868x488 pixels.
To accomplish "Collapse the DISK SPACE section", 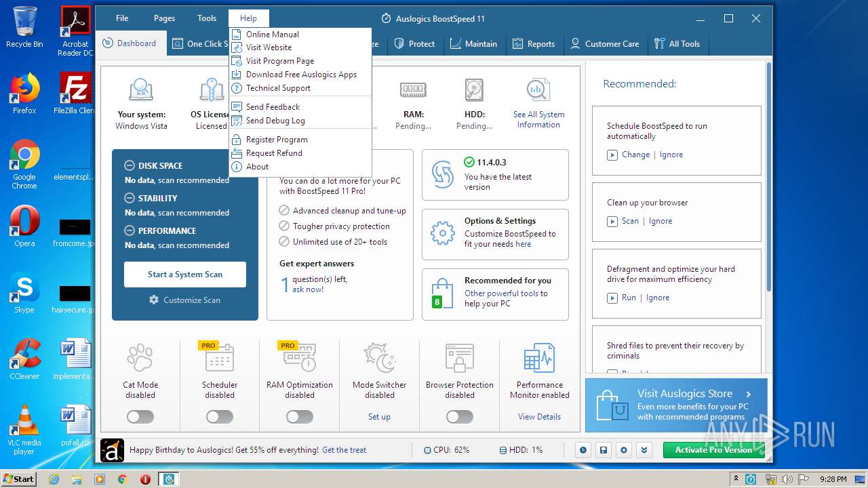I will tap(130, 165).
